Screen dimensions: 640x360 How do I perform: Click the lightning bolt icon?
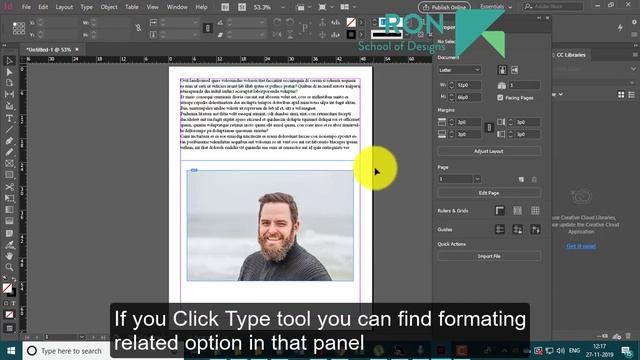(620, 28)
